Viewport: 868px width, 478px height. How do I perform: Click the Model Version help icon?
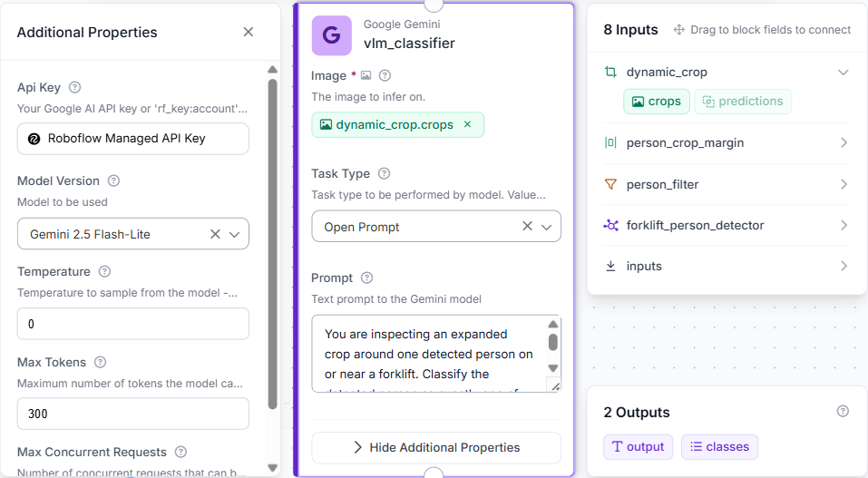(113, 180)
